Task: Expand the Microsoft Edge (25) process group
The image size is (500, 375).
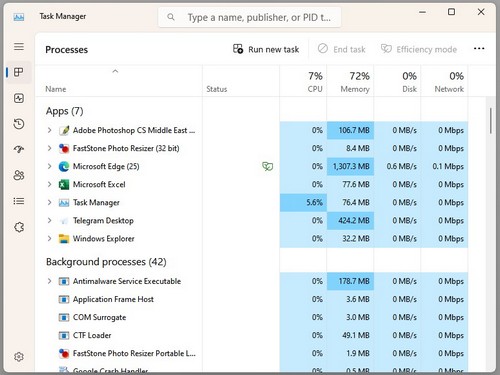Action: coord(49,166)
